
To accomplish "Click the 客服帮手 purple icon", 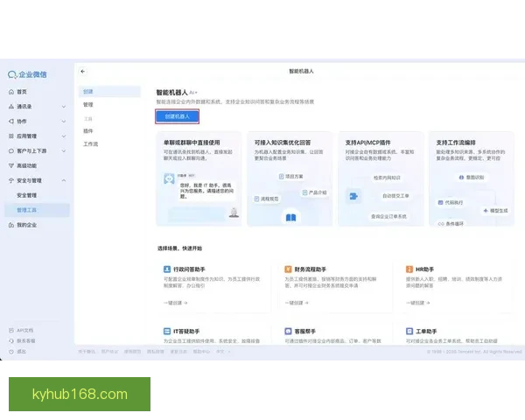I will click(288, 332).
